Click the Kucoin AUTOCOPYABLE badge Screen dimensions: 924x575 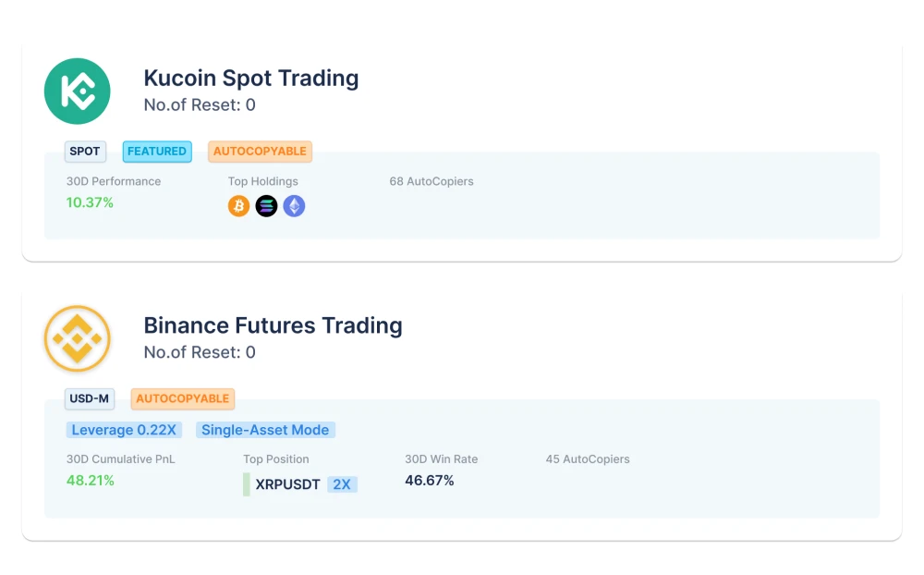click(260, 152)
